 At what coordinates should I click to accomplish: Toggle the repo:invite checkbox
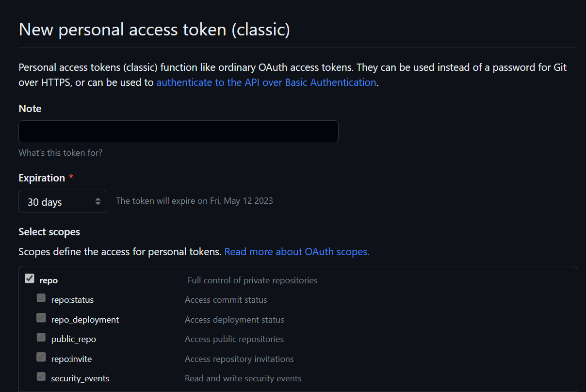point(41,358)
